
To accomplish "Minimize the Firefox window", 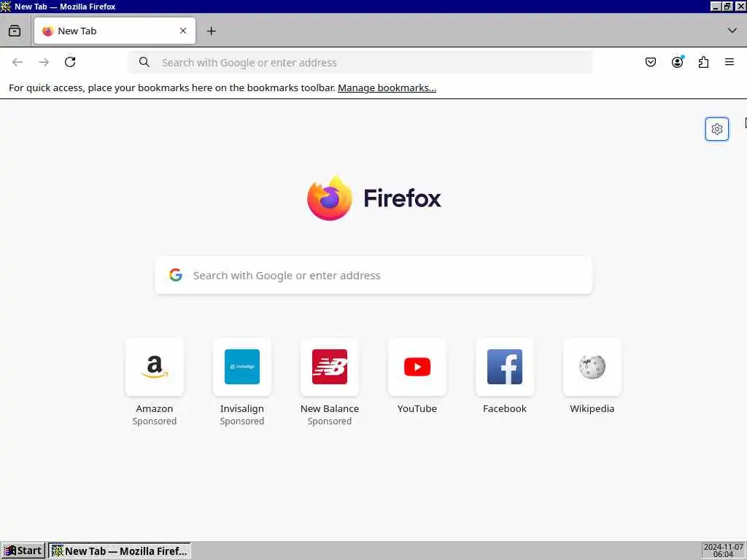I will [x=716, y=6].
